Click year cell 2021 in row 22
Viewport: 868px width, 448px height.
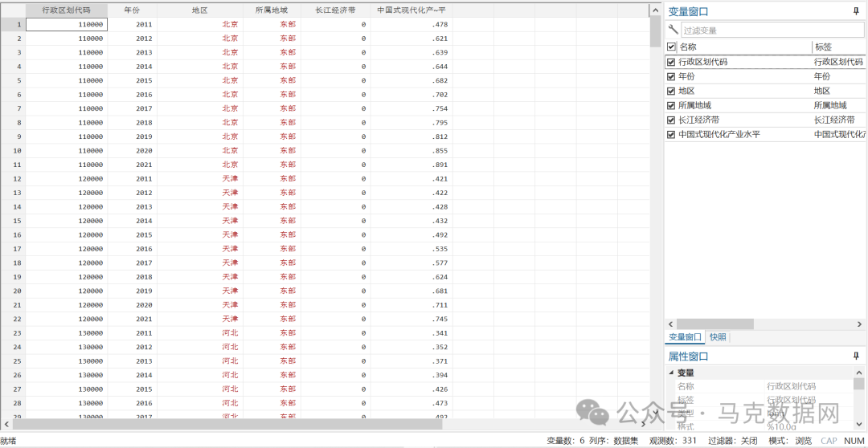tap(133, 319)
